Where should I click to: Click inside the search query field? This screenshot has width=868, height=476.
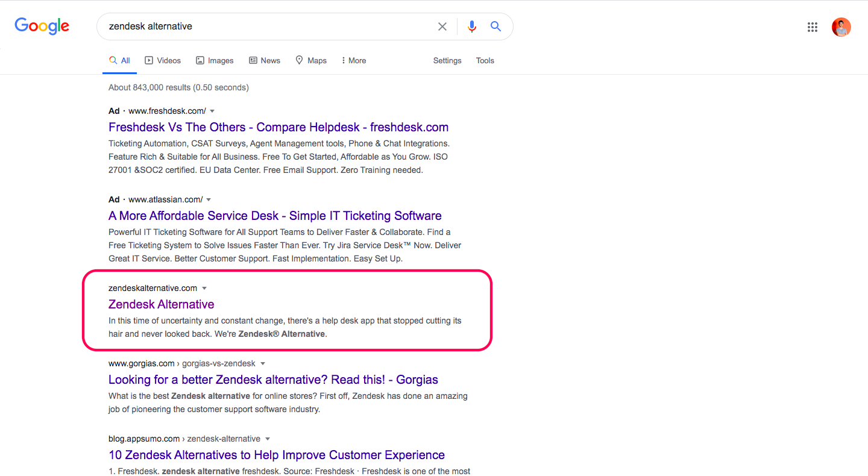(265, 27)
